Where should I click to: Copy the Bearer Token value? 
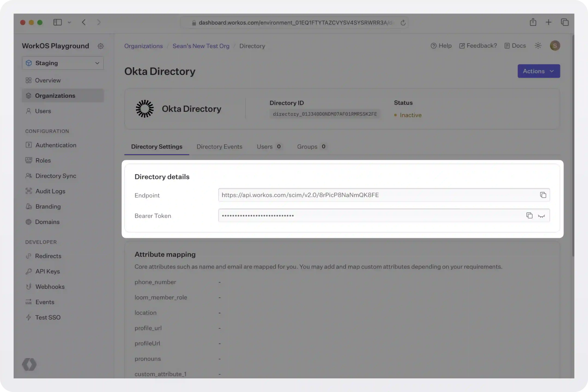click(529, 215)
